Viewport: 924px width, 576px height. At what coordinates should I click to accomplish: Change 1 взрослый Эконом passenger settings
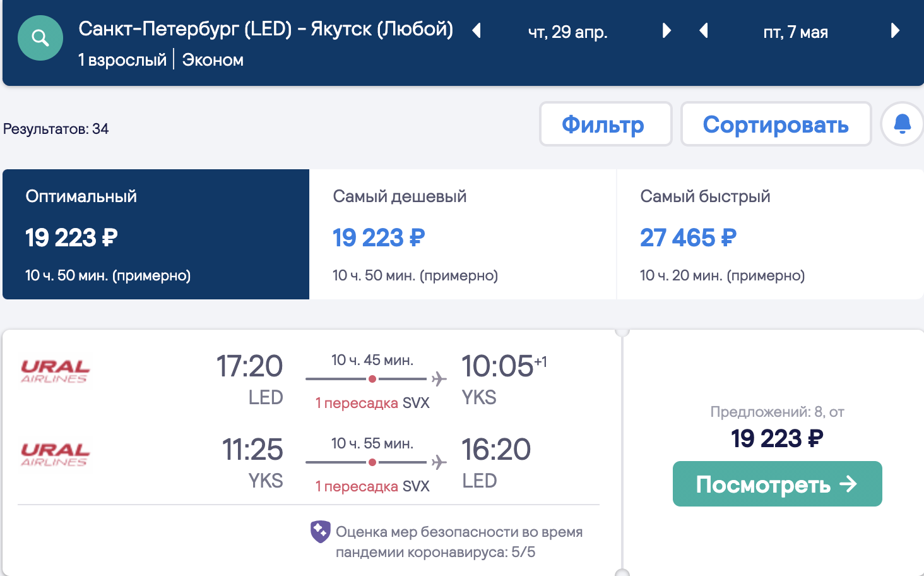pos(161,60)
